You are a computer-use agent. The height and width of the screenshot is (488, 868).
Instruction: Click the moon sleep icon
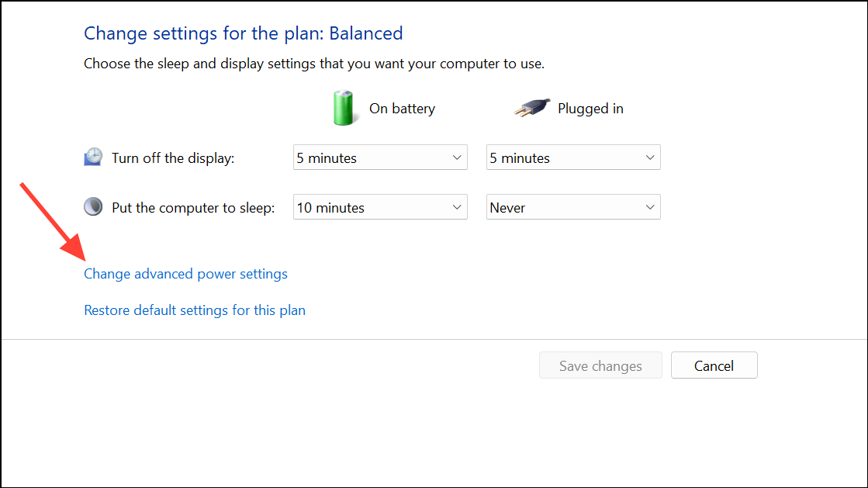click(93, 207)
